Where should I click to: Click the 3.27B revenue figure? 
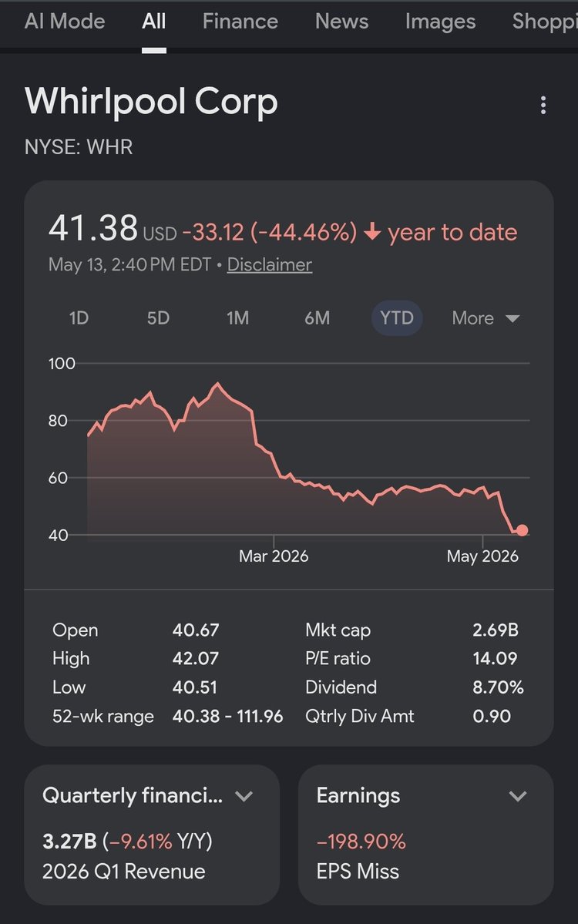tap(69, 841)
